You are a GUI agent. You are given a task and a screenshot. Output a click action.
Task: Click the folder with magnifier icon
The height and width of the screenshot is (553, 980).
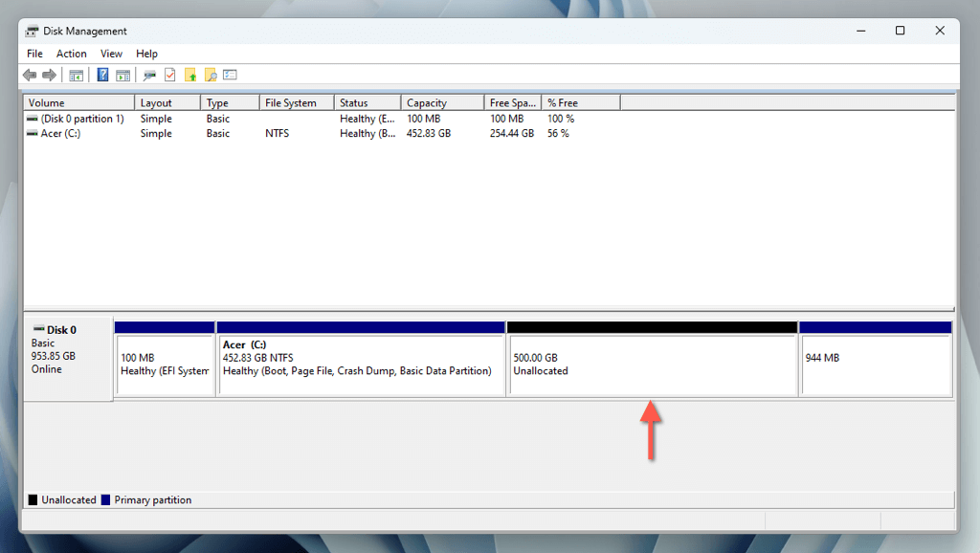[x=211, y=75]
